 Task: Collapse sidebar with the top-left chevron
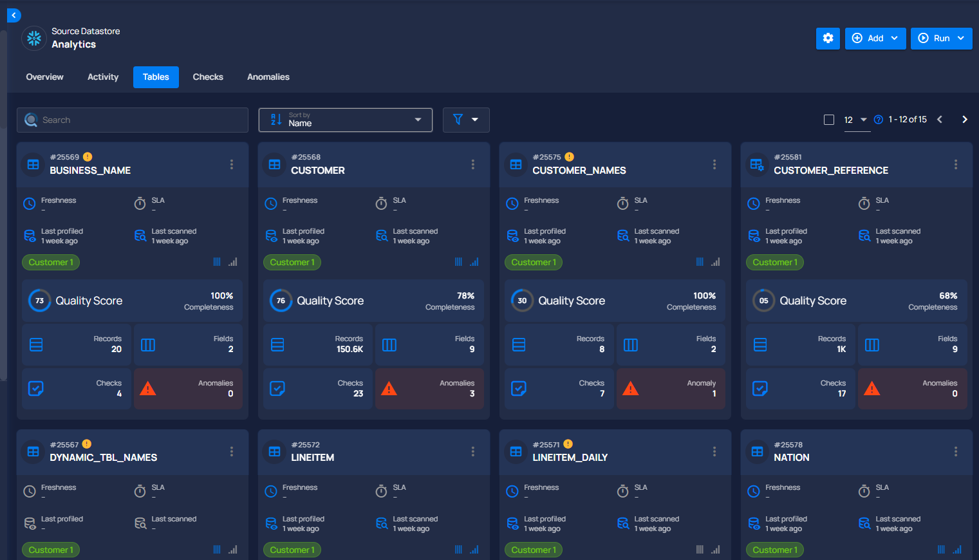click(x=14, y=15)
